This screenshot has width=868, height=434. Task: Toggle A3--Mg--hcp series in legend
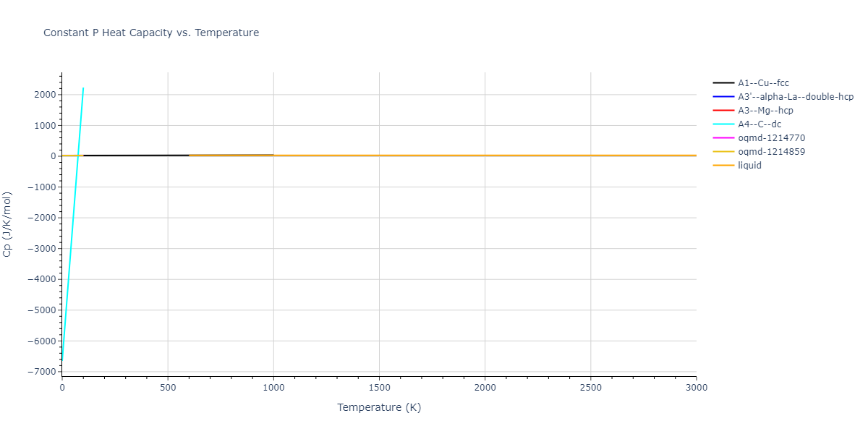coord(765,111)
